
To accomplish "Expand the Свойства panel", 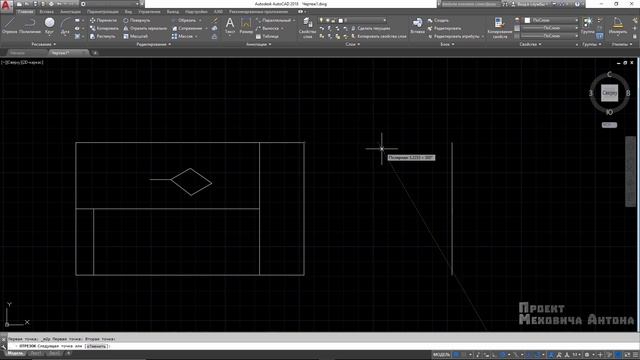I will tap(530, 44).
